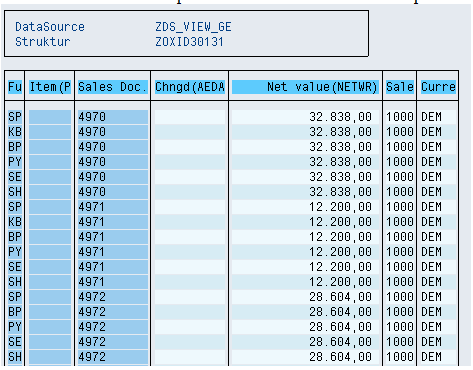Click net value 12.200,00 in BP row
Image resolution: width=473 pixels, height=370 pixels.
pos(305,237)
